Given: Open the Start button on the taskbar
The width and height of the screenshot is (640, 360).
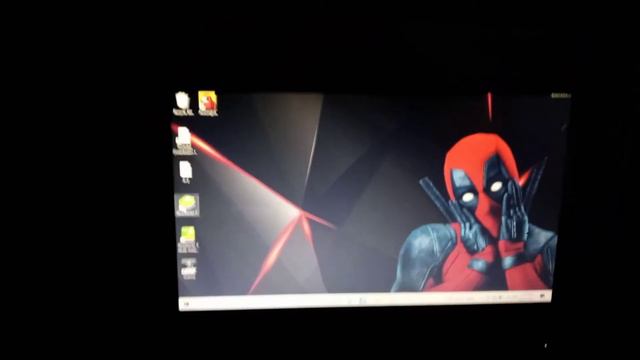Looking at the screenshot, I should (x=187, y=304).
